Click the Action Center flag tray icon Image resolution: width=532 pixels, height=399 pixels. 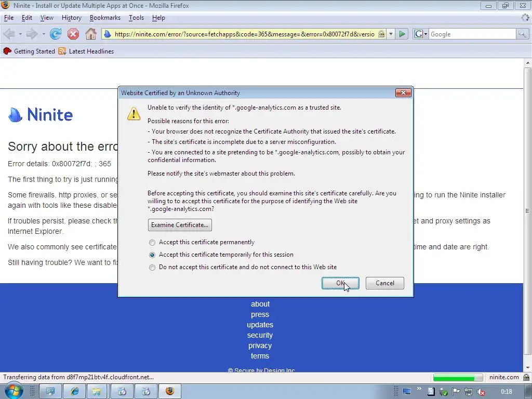tap(456, 392)
